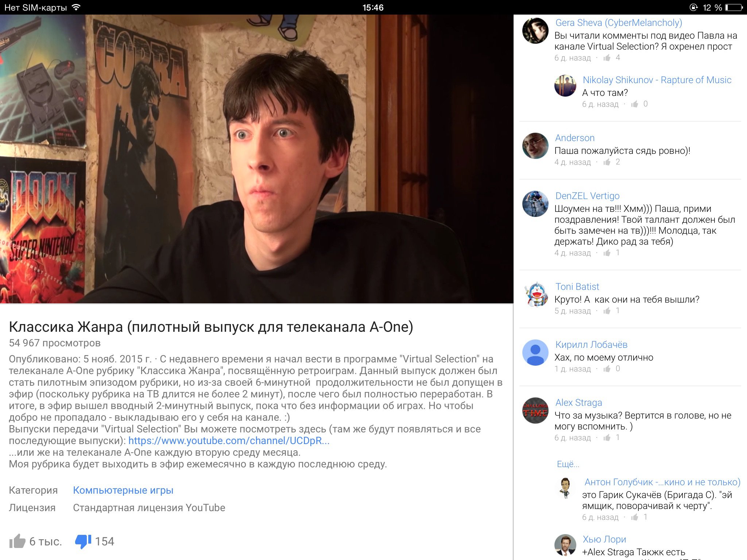This screenshot has height=560, width=747.
Task: Open Alex Straga's profile name
Action: [x=578, y=402]
